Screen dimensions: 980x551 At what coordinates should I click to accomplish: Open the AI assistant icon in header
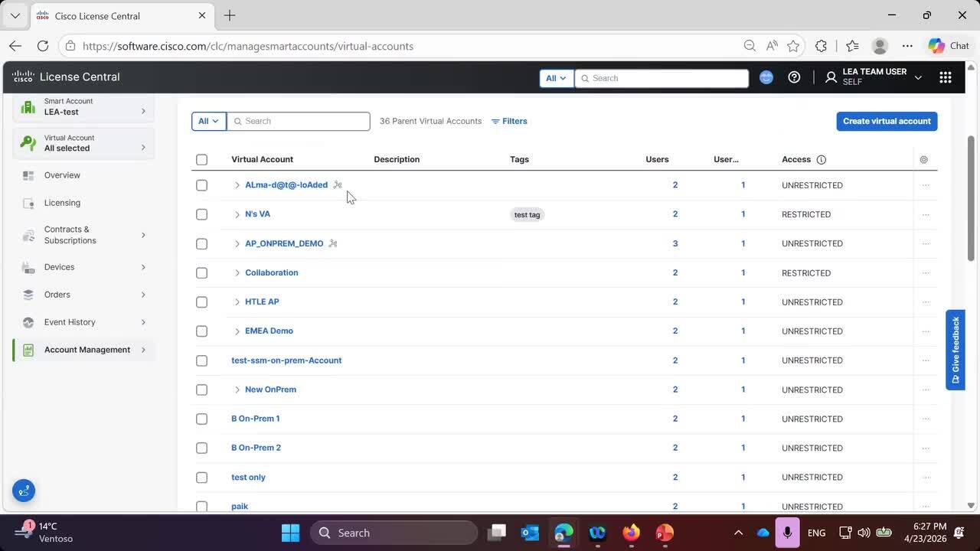766,77
